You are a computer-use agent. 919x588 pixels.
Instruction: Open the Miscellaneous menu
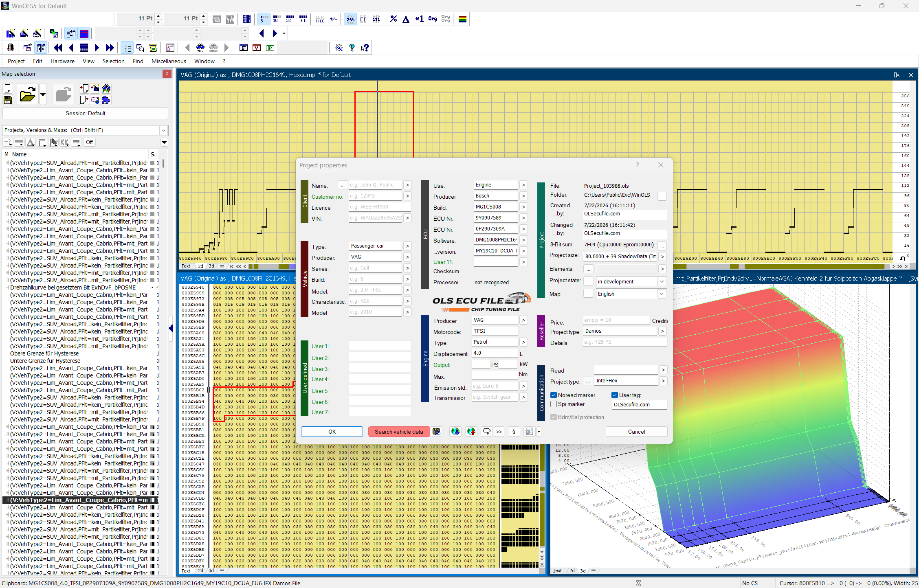click(x=169, y=61)
